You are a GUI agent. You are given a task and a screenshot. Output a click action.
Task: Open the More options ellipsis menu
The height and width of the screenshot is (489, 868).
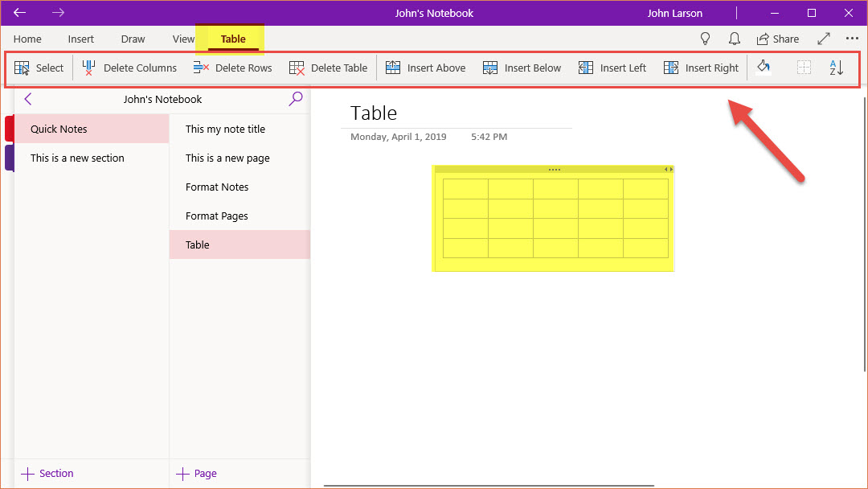pos(852,39)
